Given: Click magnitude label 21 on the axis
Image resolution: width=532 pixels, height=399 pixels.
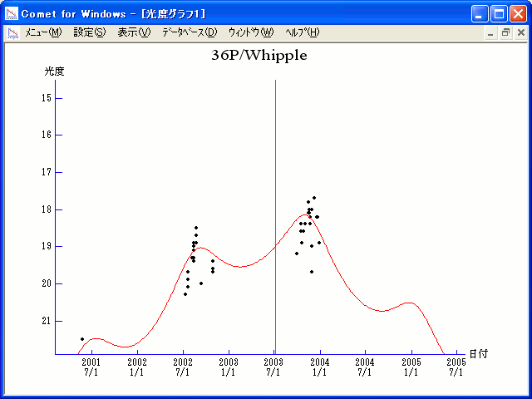Looking at the screenshot, I should pyautogui.click(x=47, y=321).
